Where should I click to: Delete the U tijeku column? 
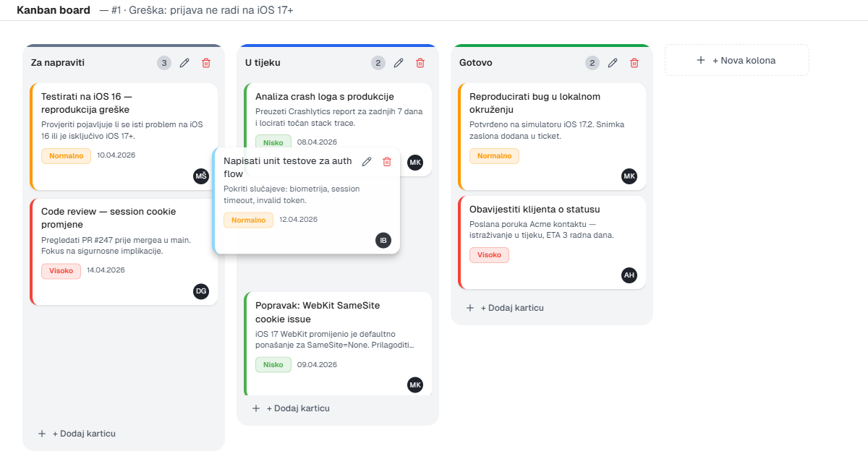[420, 63]
